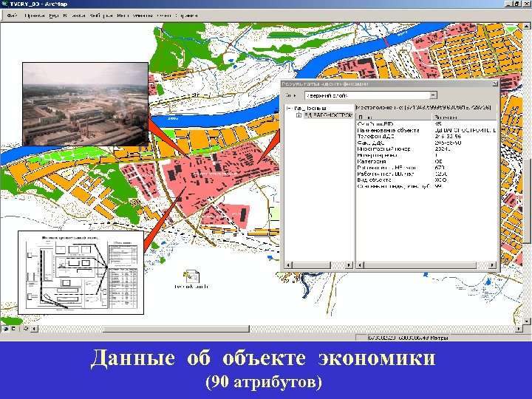532x399 pixels.
Task: Close the identify results dialog
Action: 494,83
